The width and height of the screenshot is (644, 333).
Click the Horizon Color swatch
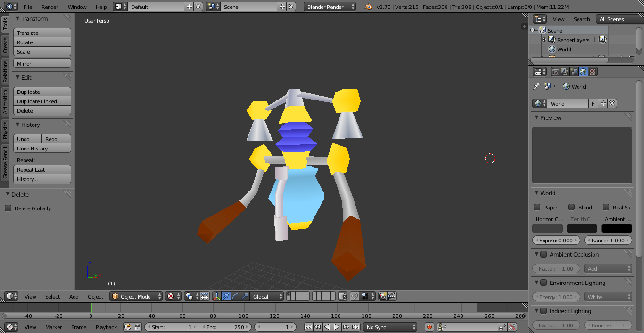pyautogui.click(x=547, y=228)
